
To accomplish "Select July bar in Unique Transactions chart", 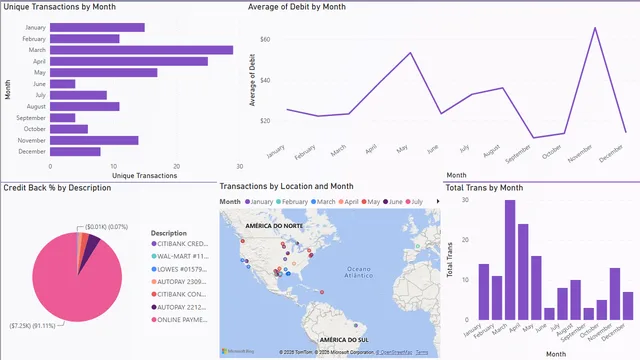I will click(78, 95).
